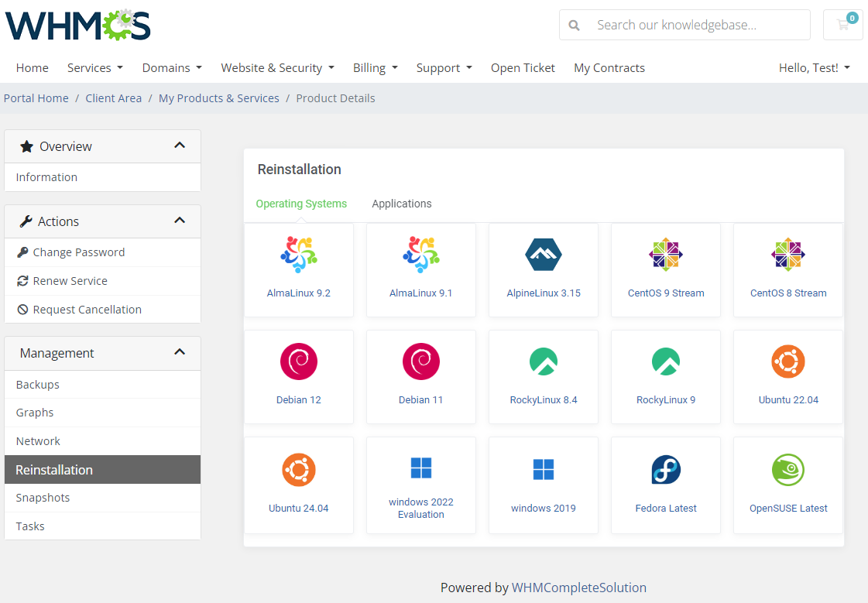Open the Billing dropdown menu

point(376,67)
